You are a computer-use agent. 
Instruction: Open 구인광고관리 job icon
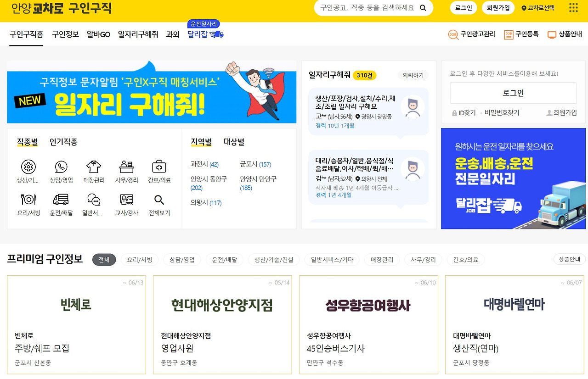pyautogui.click(x=453, y=34)
